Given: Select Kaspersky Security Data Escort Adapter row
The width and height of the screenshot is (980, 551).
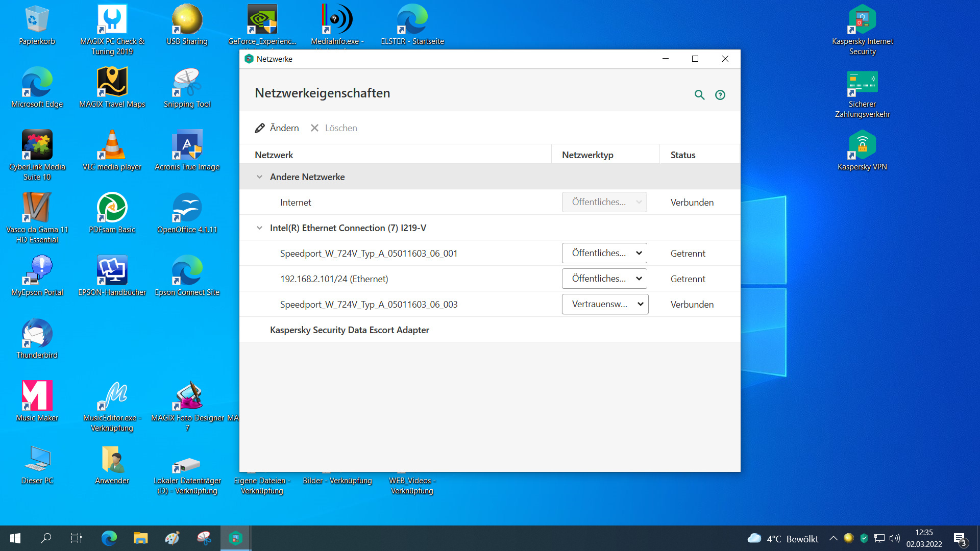Looking at the screenshot, I should tap(490, 330).
